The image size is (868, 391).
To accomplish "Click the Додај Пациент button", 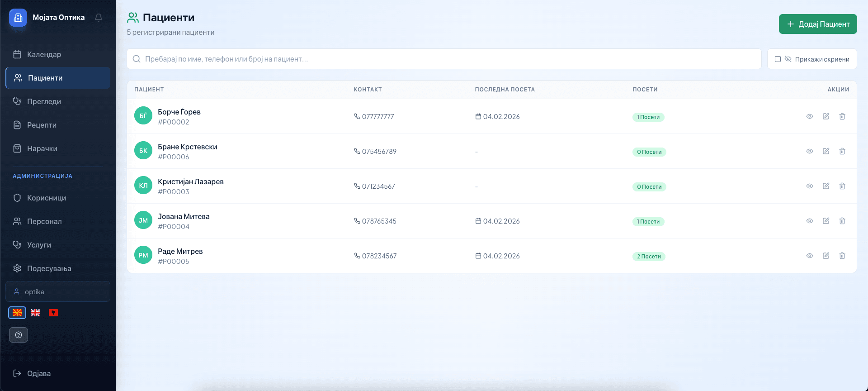I will click(x=817, y=24).
